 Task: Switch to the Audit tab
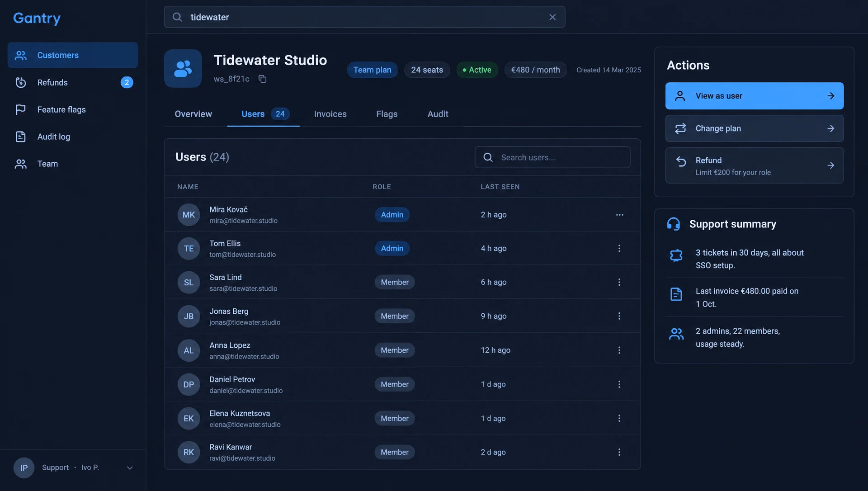(x=438, y=114)
